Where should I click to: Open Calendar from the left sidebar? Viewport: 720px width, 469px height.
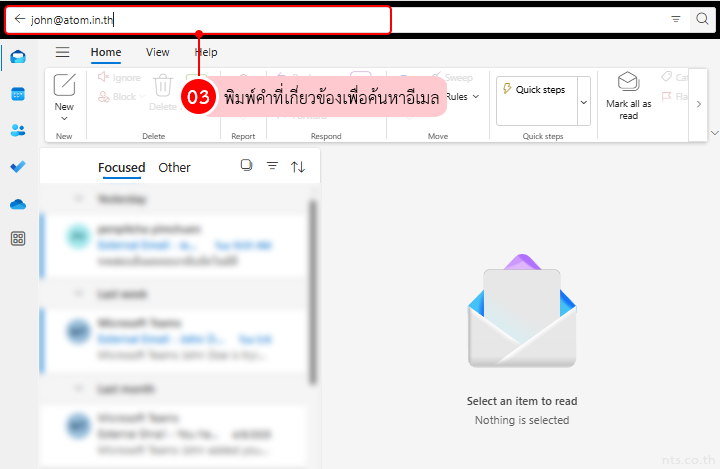click(x=18, y=94)
